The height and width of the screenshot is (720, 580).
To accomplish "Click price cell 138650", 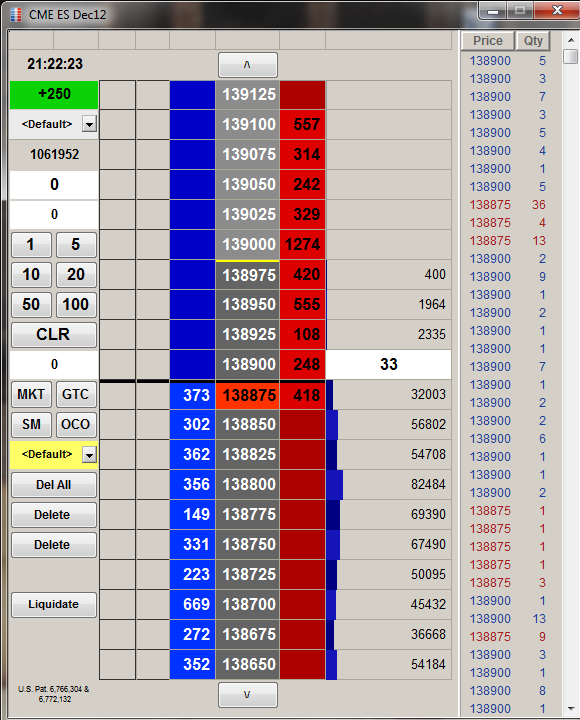I will click(248, 664).
